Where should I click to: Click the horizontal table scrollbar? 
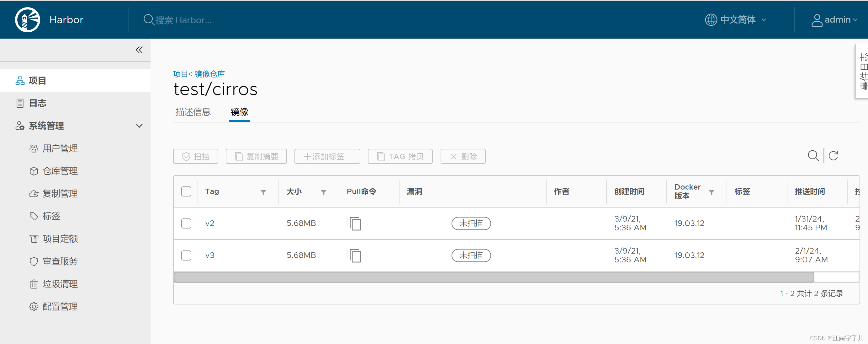494,277
